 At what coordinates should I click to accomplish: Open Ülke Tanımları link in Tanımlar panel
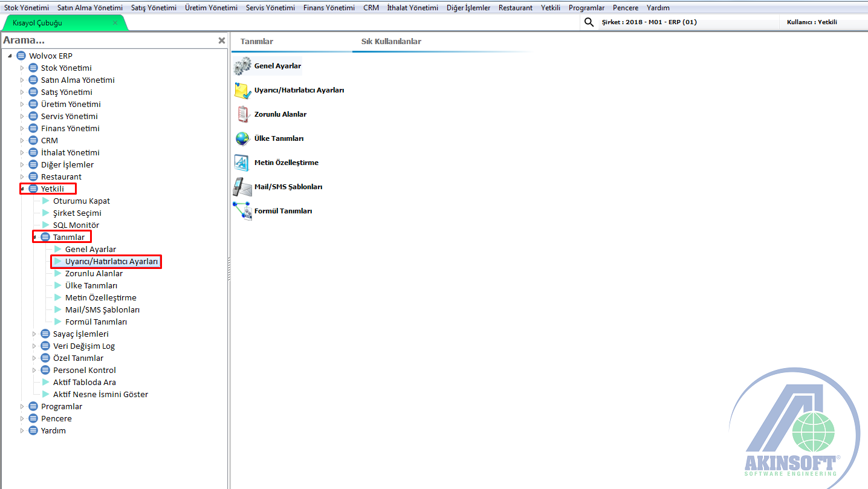coord(279,138)
